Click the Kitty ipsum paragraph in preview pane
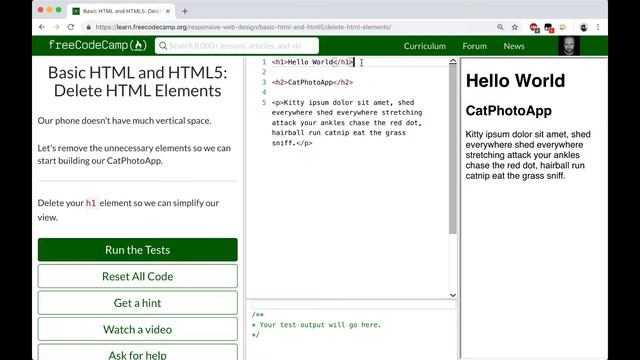Screen dimensions: 640x360 [x=528, y=155]
